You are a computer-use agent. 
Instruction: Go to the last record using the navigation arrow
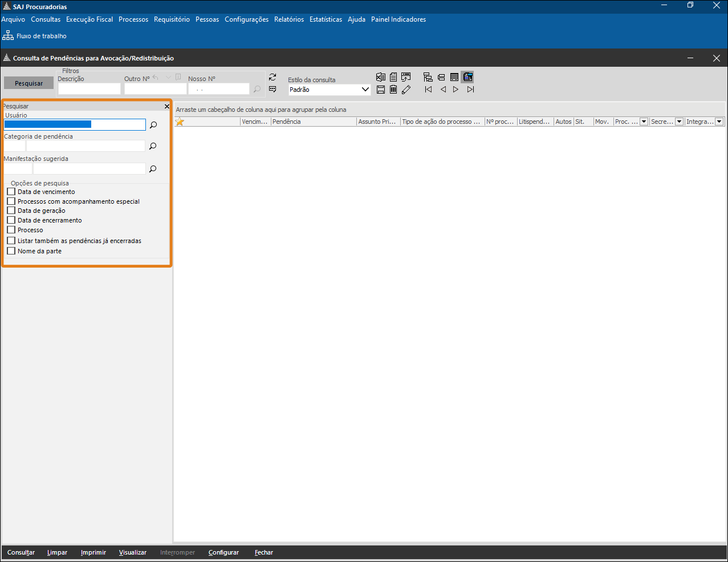(470, 90)
